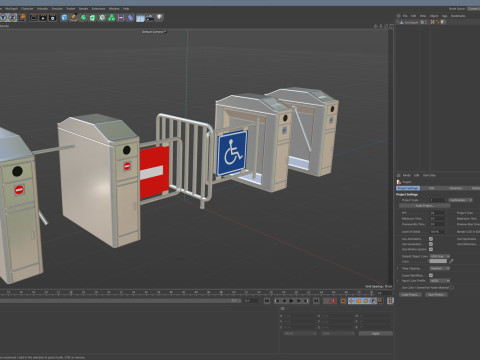This screenshot has width=480, height=360.
Task: Click the Scale Project button
Action: [424, 206]
